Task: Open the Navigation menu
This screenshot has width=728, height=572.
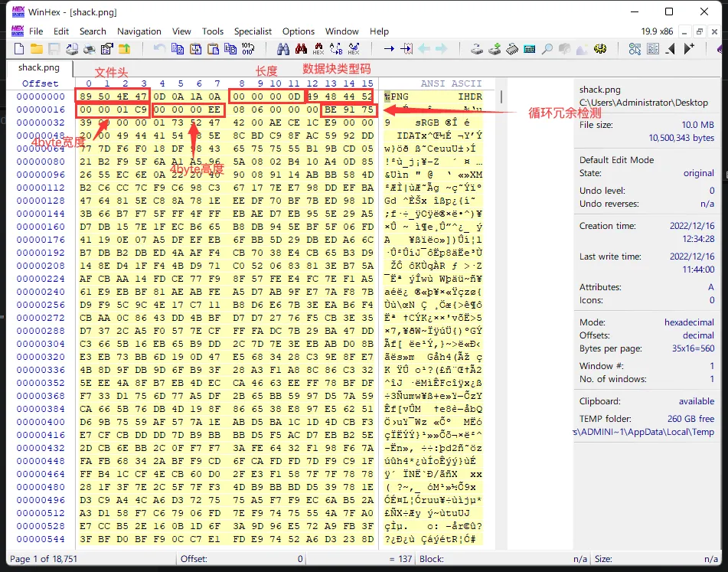Action: click(139, 31)
